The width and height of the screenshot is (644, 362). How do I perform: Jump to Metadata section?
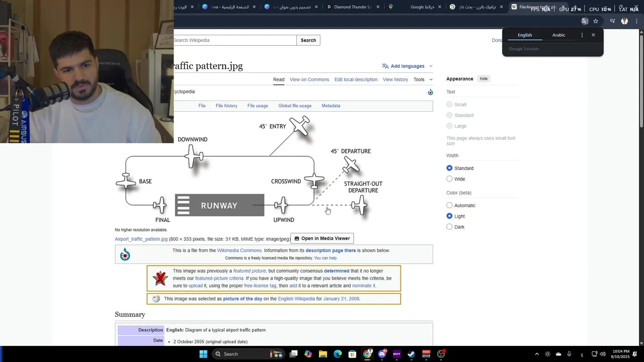point(331,106)
